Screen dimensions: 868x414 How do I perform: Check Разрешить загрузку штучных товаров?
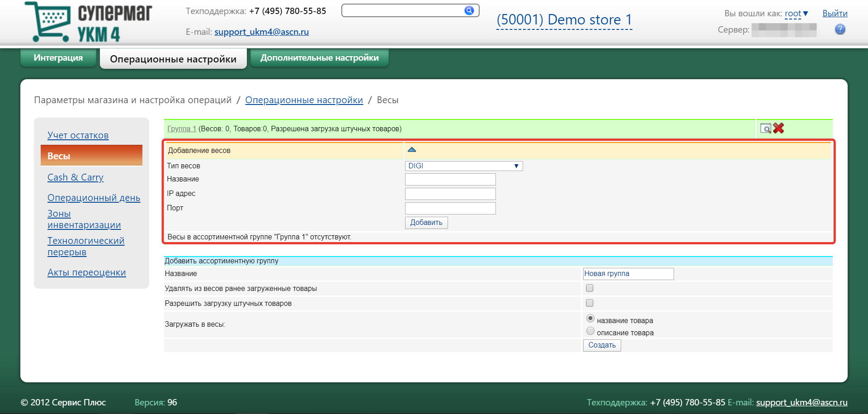tap(590, 303)
